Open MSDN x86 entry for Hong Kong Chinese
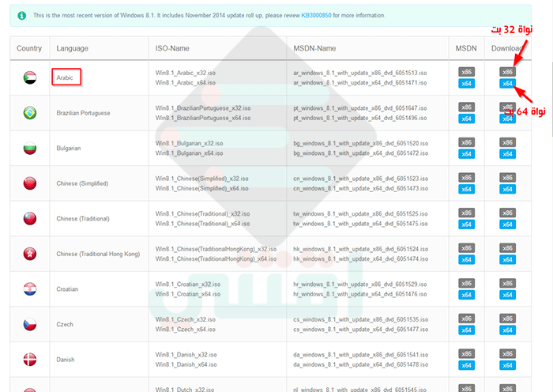The width and height of the screenshot is (553, 392). [x=467, y=248]
